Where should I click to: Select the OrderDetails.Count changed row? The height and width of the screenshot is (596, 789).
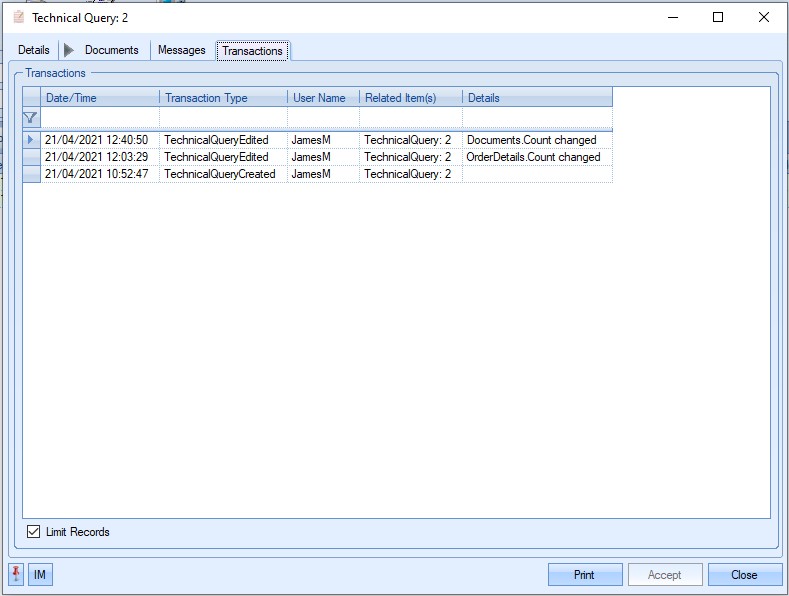click(x=533, y=157)
